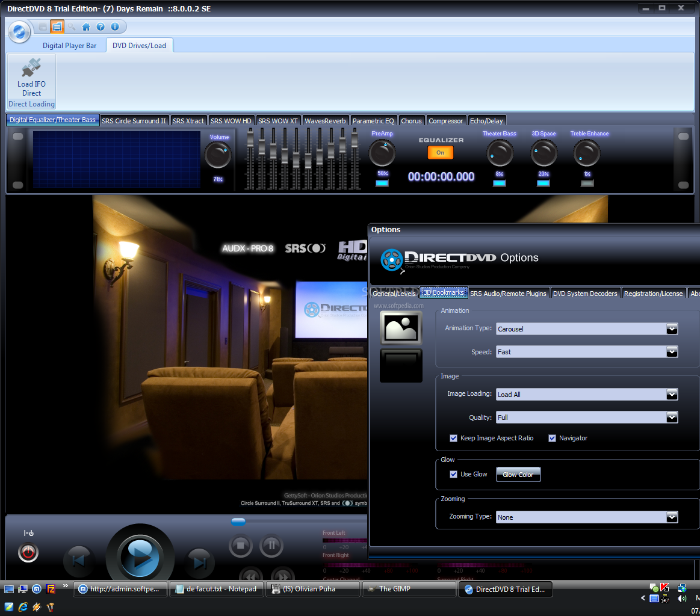Open the Help question mark icon
This screenshot has width=700, height=616.
[101, 26]
